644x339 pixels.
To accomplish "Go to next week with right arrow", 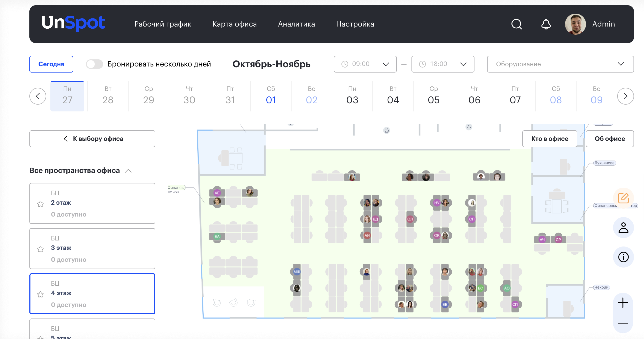I will tap(625, 96).
